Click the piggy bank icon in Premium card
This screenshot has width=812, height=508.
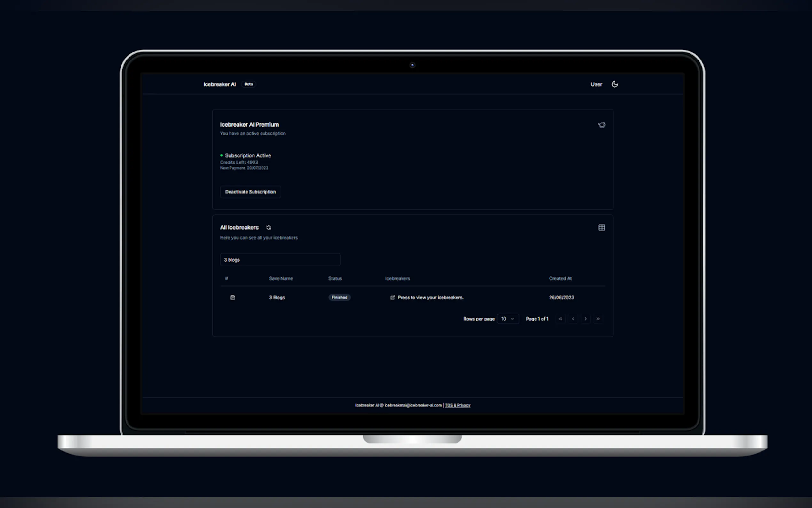coord(602,125)
